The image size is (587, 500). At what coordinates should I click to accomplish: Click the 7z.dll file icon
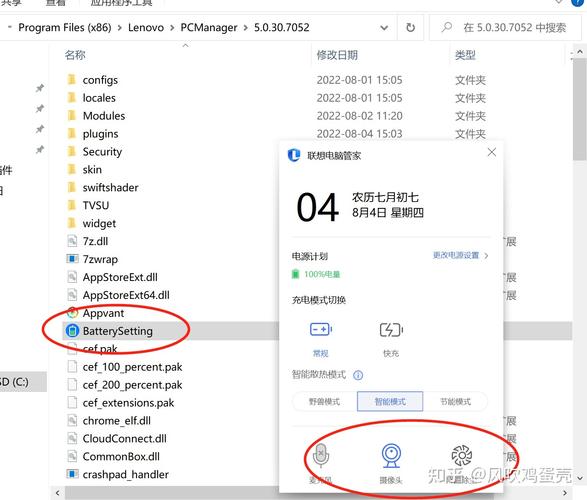coord(72,241)
